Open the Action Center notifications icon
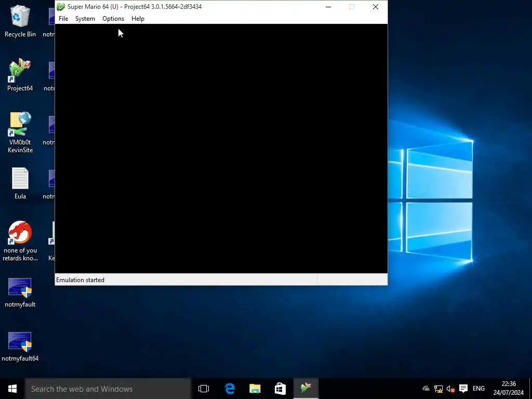532x399 pixels. coord(463,389)
